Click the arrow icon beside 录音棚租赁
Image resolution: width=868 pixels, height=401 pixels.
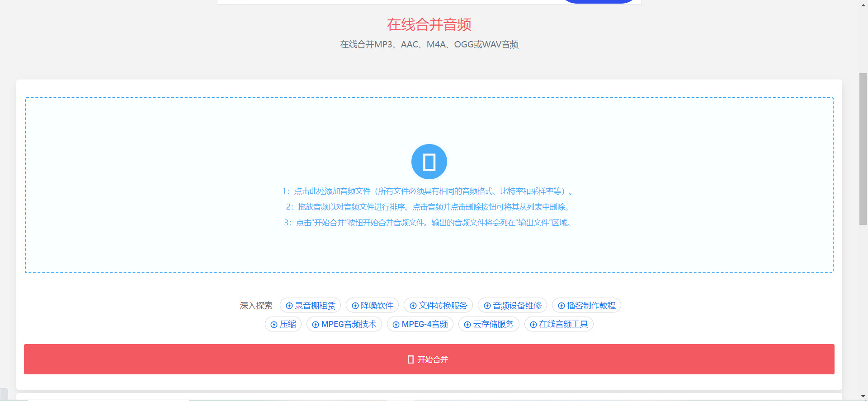click(289, 306)
